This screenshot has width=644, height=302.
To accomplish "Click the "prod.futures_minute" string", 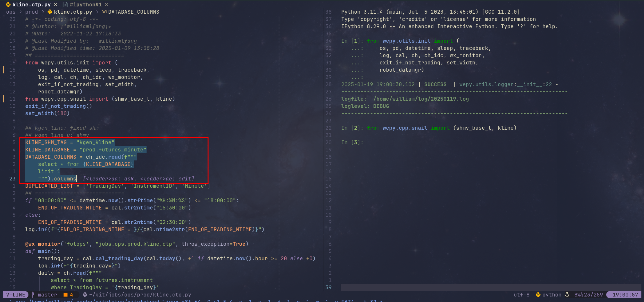I will point(113,150).
